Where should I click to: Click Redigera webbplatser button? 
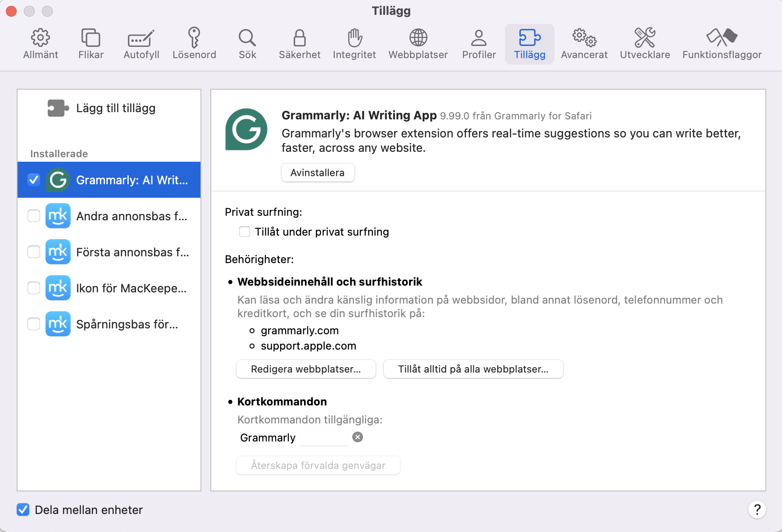coord(306,369)
